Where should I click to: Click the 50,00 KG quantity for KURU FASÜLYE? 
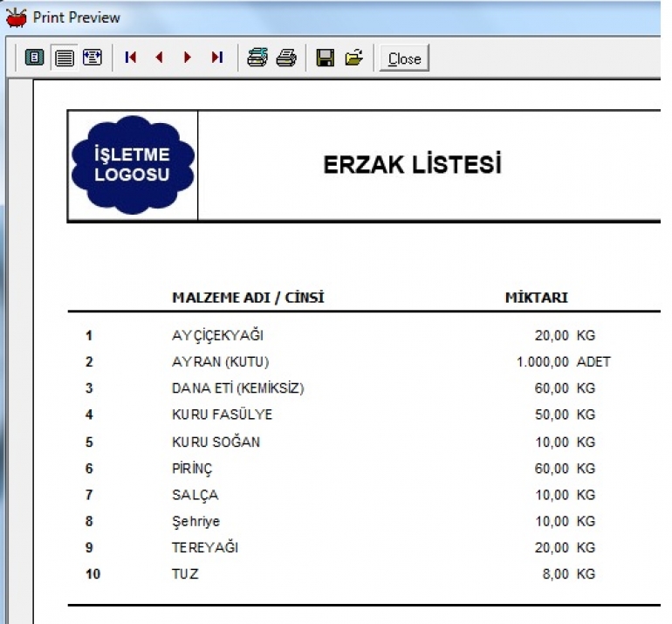565,415
